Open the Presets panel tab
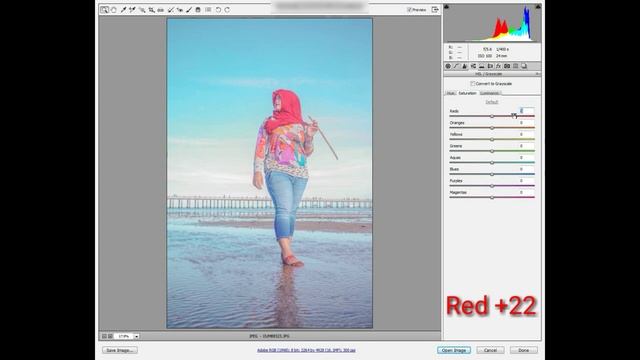This screenshot has height=360, width=640. (x=516, y=66)
